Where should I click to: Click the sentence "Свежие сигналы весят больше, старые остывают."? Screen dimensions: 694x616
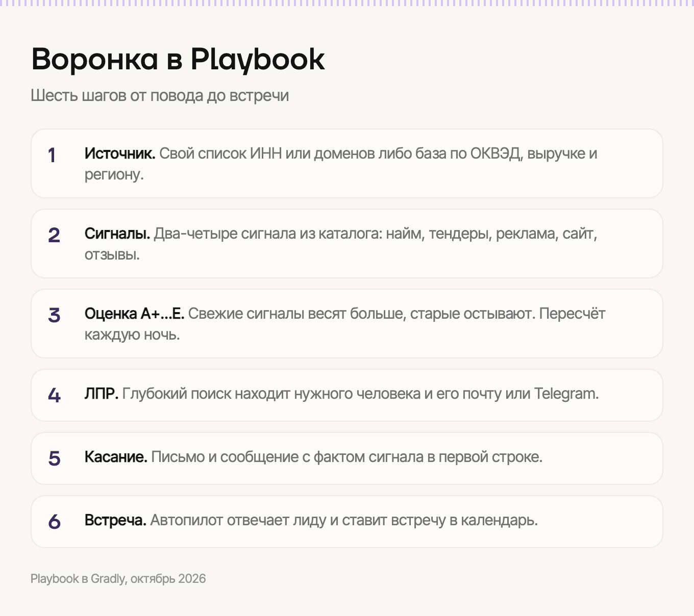coord(362,314)
